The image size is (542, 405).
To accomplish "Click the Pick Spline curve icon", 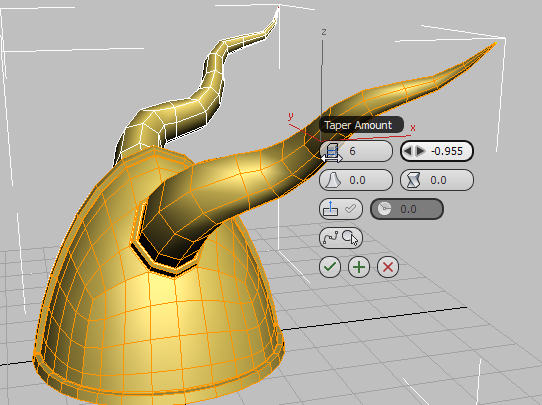I will [330, 238].
